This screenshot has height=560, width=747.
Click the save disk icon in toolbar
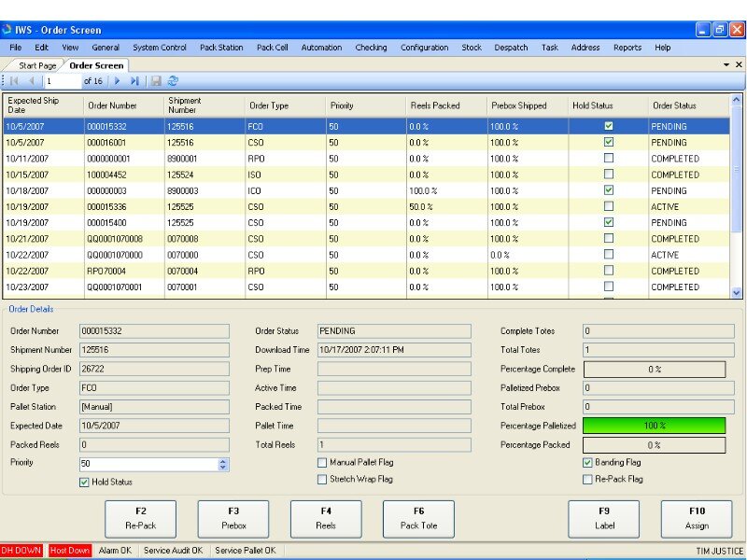pos(156,82)
